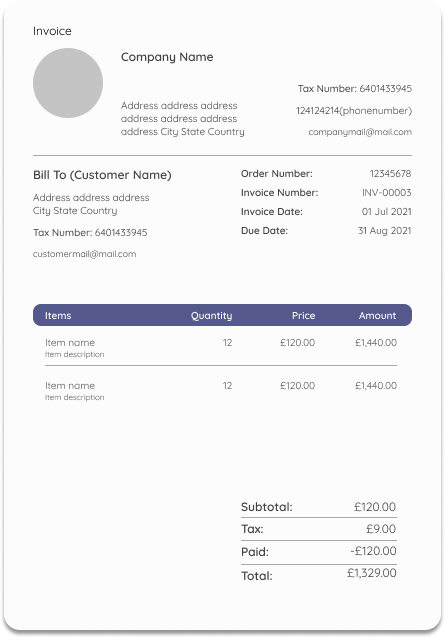
Task: Select the company Tax Number 6401433945
Action: click(355, 88)
